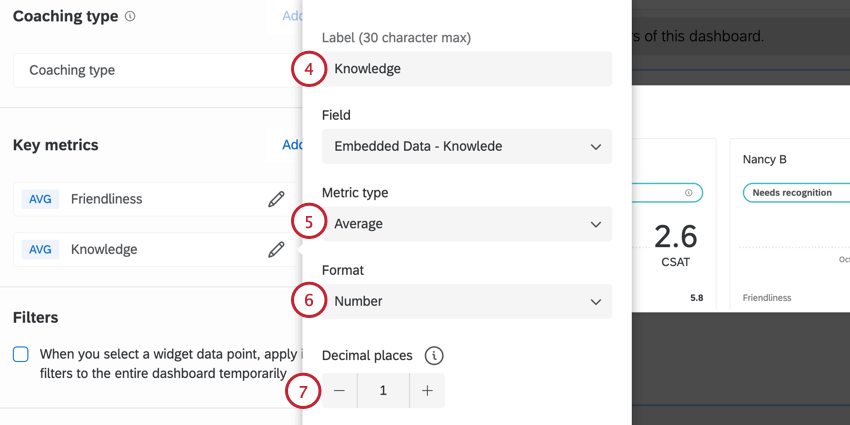850x425 pixels.
Task: Click the Coaching type info icon
Action: click(x=132, y=17)
